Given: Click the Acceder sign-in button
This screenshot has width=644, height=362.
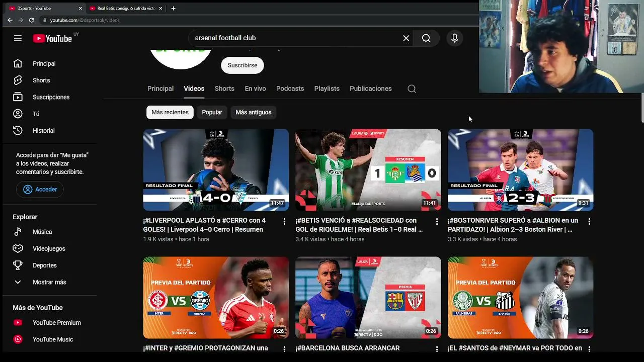Looking at the screenshot, I should coord(40,190).
